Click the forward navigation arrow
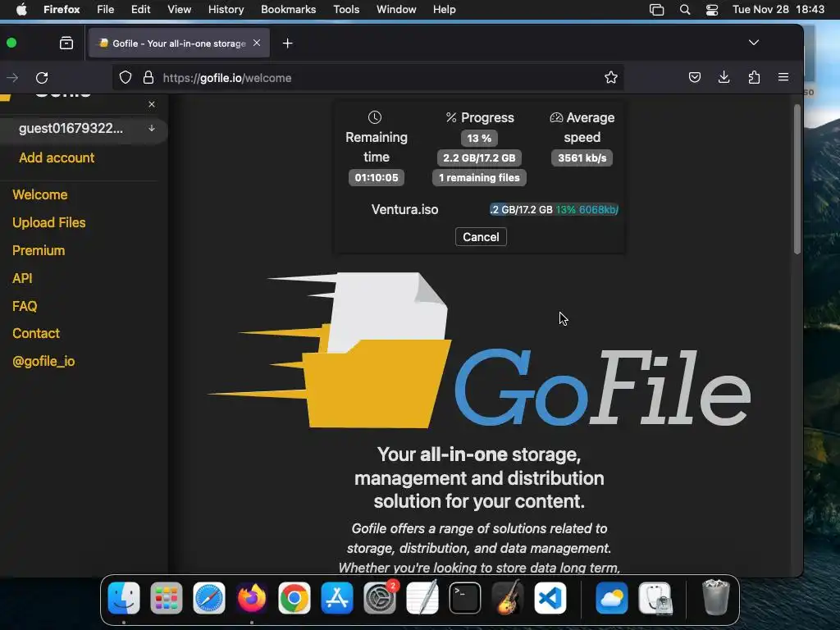 (x=12, y=78)
